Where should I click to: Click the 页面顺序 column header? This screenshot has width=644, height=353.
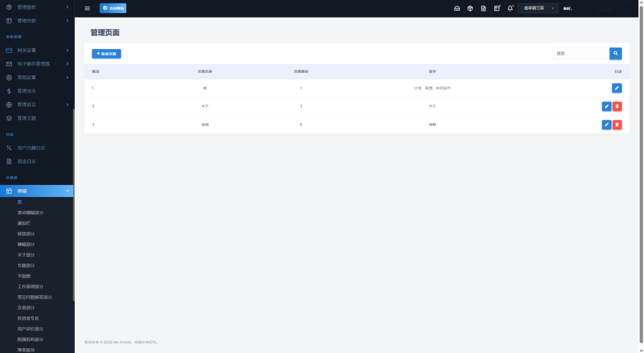301,72
